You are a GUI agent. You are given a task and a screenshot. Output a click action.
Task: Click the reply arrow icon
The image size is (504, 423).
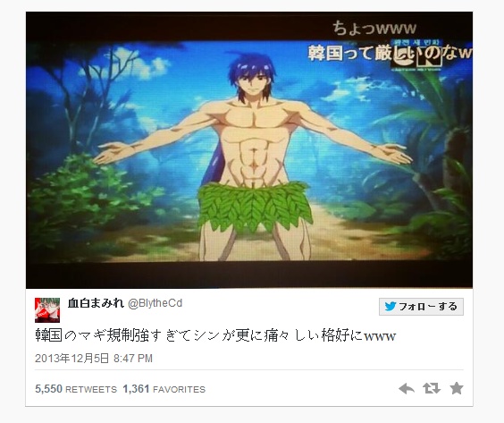click(x=407, y=389)
